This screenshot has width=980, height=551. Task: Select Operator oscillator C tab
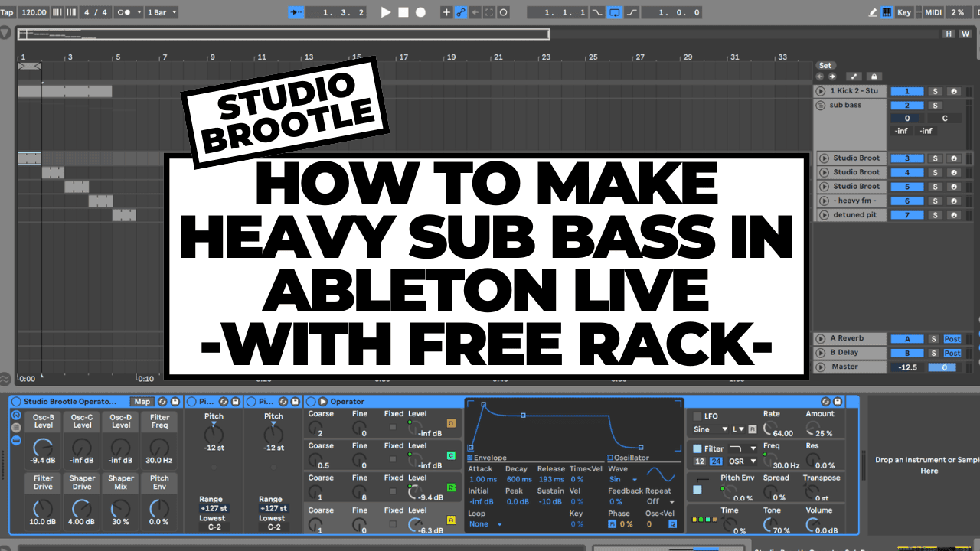[450, 455]
